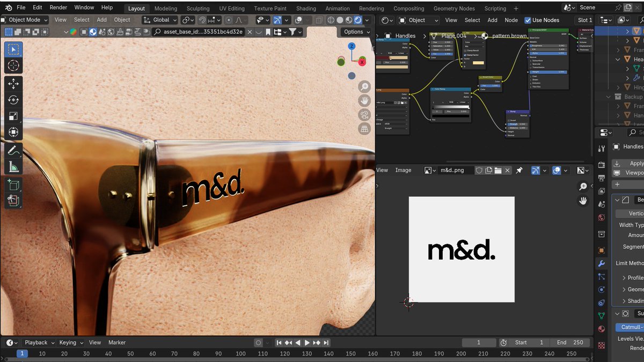Open the Physics properties tab icon

(602, 290)
